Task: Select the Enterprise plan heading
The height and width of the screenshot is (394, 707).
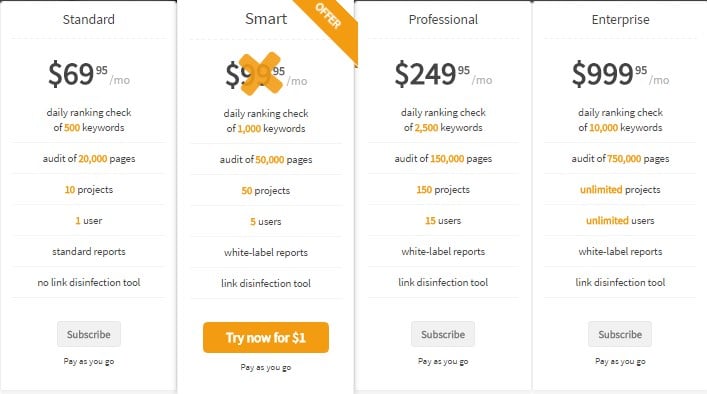Action: pyautogui.click(x=620, y=19)
